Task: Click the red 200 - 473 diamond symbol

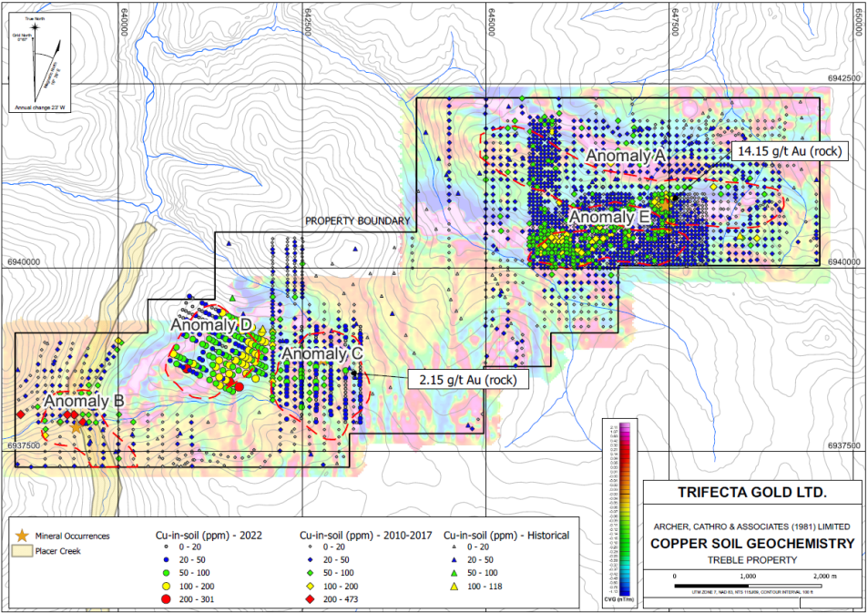Action: [311, 598]
